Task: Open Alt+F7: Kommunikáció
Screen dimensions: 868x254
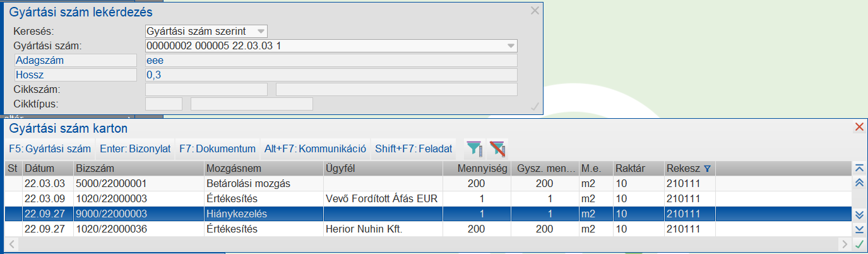Action: point(315,149)
